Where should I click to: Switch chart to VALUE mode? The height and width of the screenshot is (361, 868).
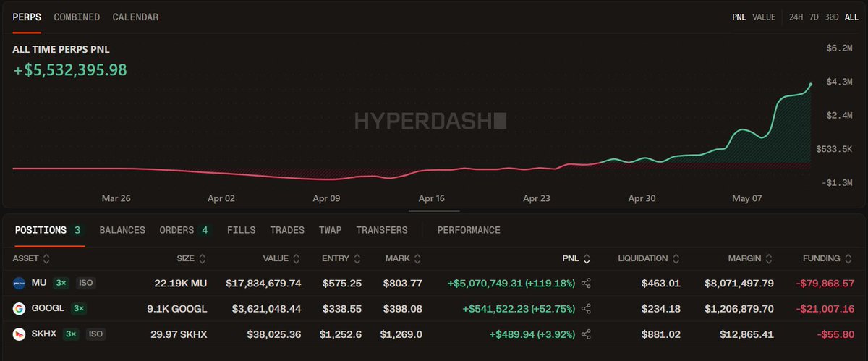pos(763,17)
